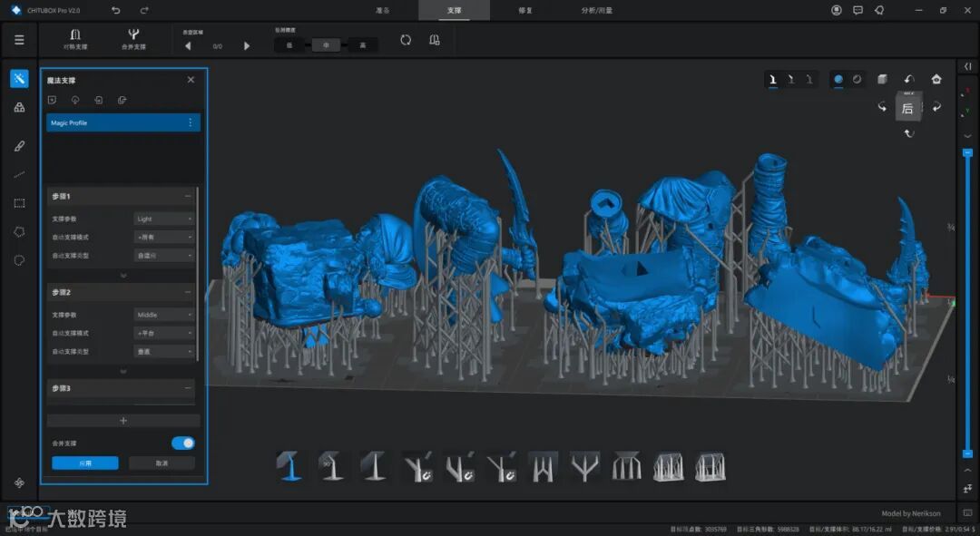Click the refresh detection icon in toolbar
The width and height of the screenshot is (980, 536).
point(406,40)
